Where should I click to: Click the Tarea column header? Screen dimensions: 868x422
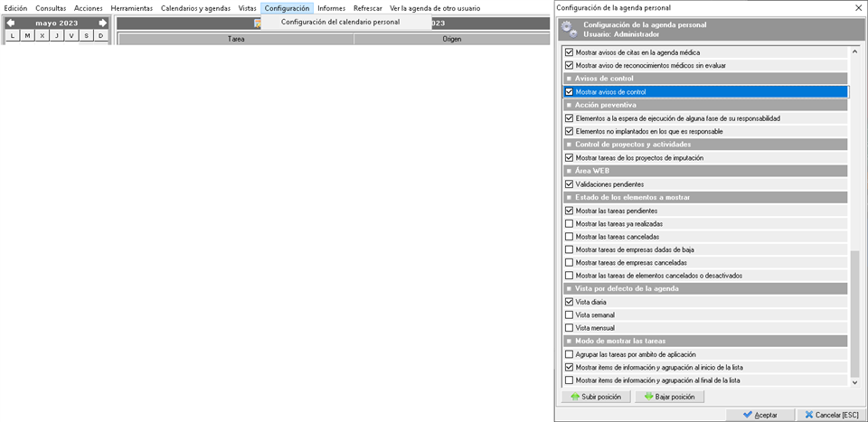(x=236, y=39)
